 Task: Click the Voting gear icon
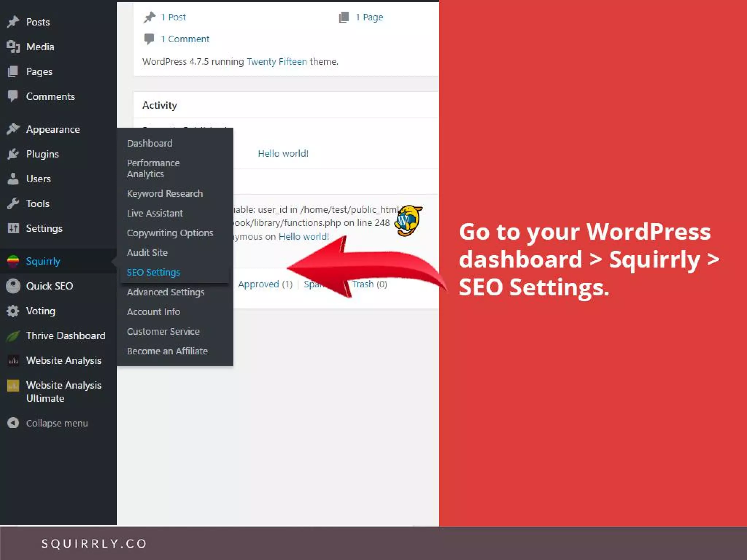coord(13,311)
